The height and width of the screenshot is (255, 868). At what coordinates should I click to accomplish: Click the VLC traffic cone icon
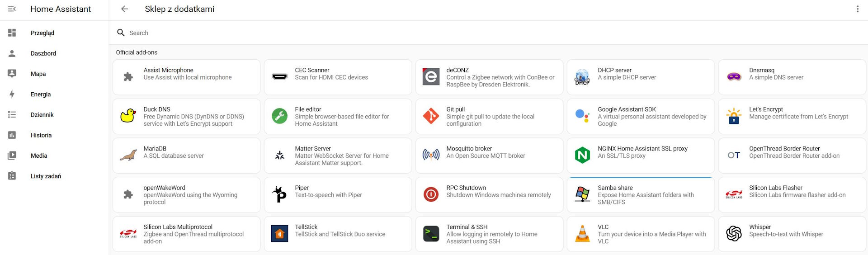582,234
